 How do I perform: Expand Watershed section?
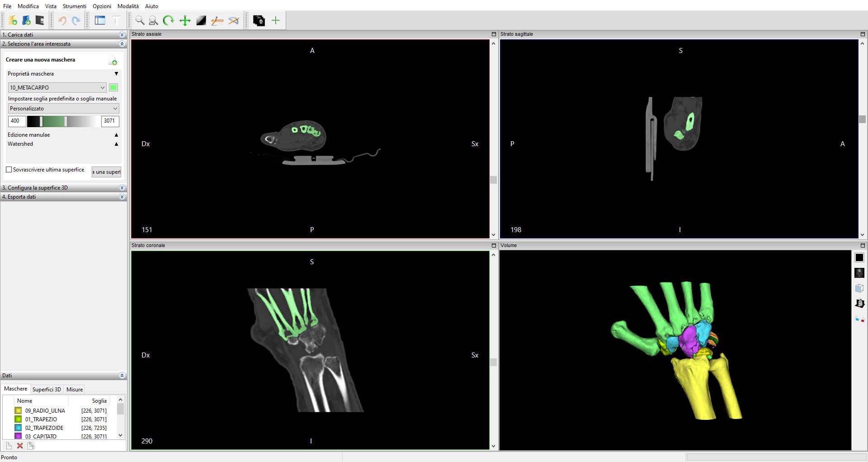pos(116,144)
